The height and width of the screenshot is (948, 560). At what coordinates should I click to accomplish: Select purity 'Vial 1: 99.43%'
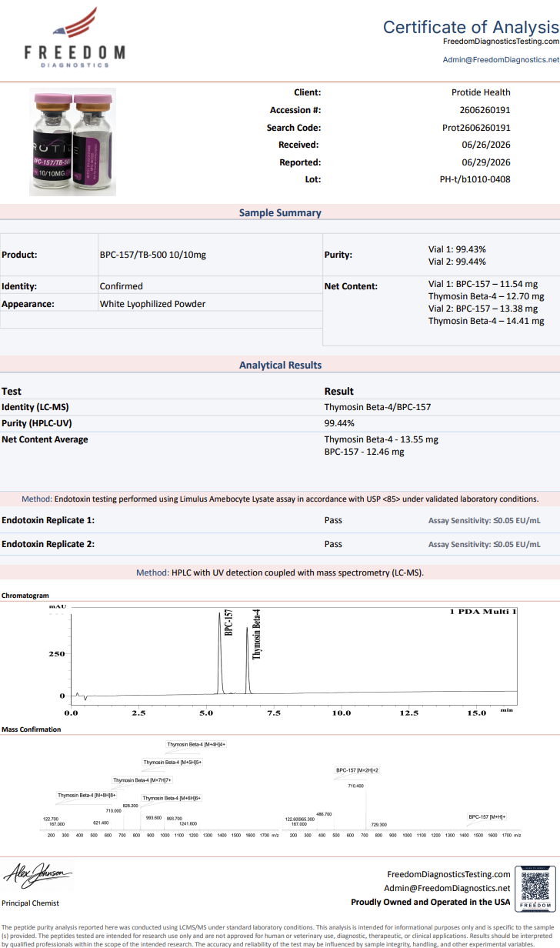(457, 249)
